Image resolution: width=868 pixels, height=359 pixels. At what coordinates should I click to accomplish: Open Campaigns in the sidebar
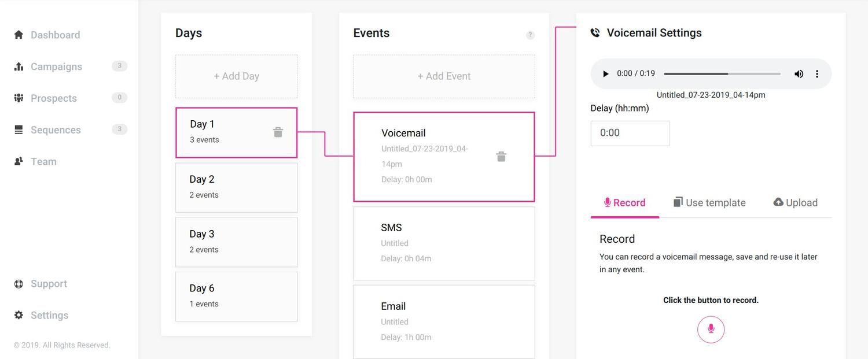tap(56, 66)
